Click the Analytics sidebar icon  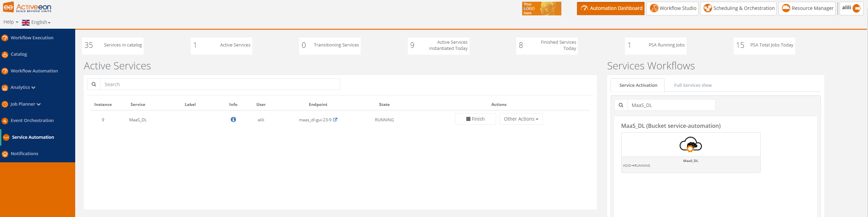pos(5,88)
